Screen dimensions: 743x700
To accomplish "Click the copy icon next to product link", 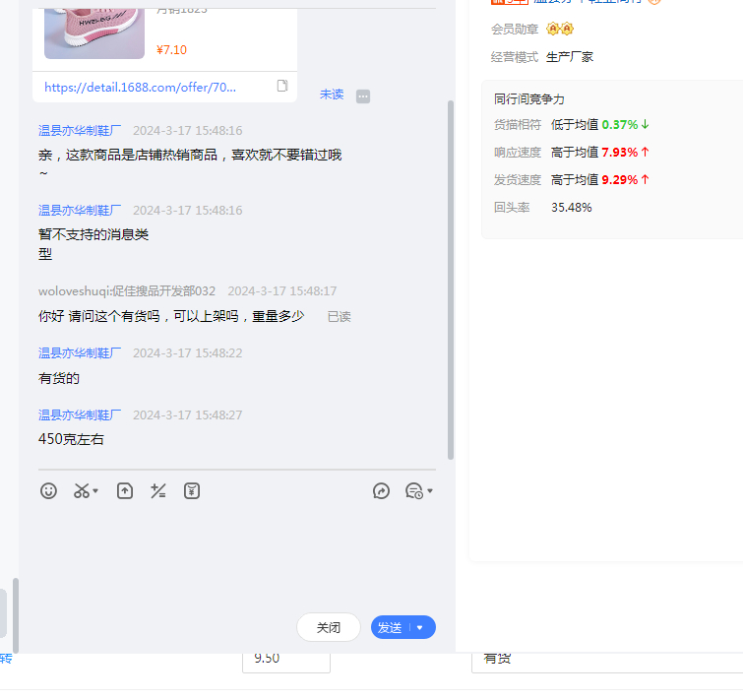I will 282,87.
